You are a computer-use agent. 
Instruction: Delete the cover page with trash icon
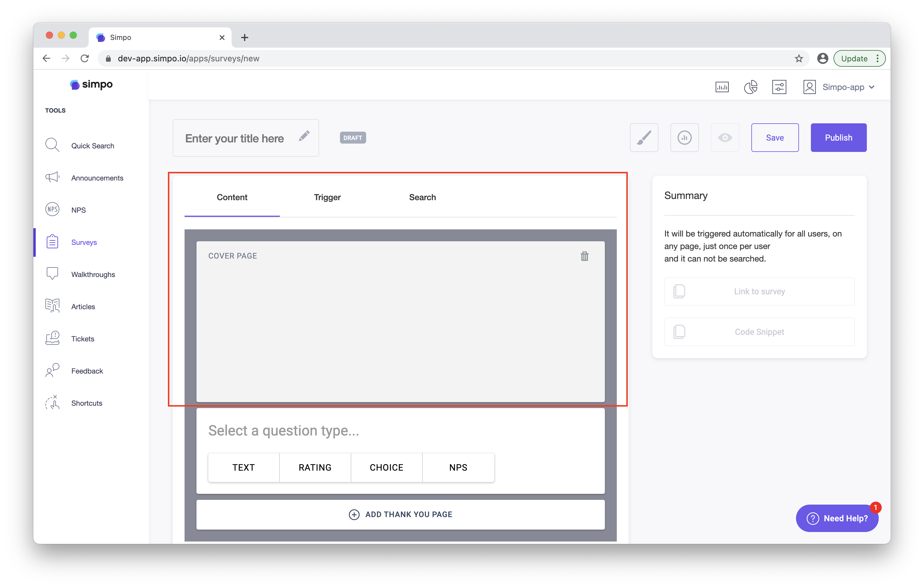[584, 256]
